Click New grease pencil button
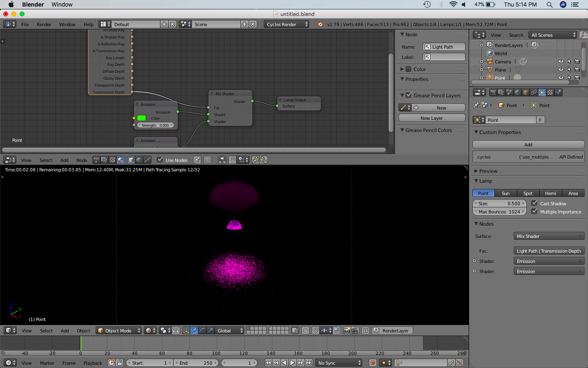Image resolution: width=588 pixels, height=368 pixels. [x=441, y=108]
